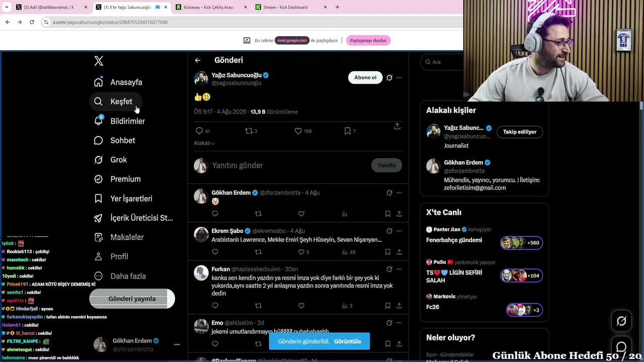Click the reply icon under Gökhan Erdem's reply
The image size is (644, 362).
[215, 214]
